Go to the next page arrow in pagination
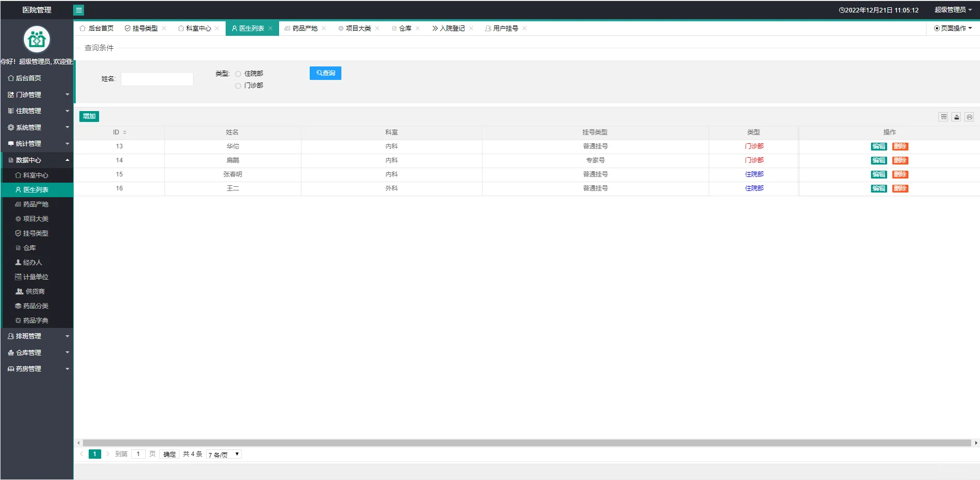Viewport: 980px width, 480px height. (x=108, y=454)
